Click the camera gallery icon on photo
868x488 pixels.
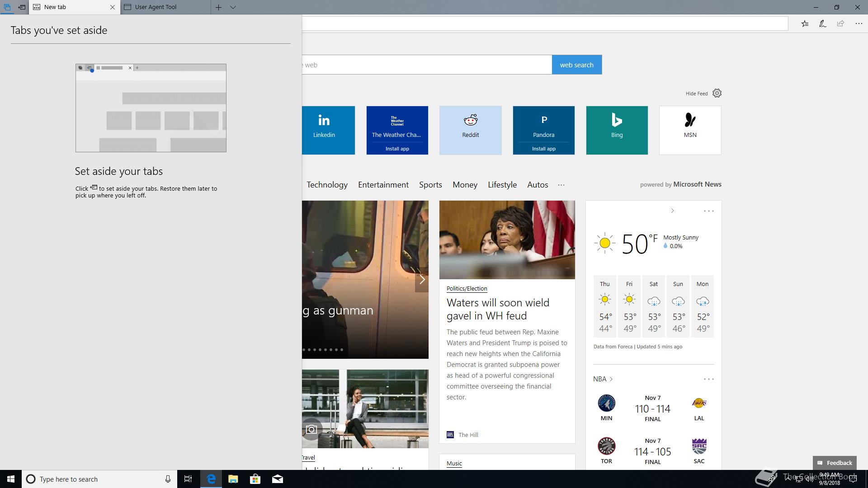coord(311,429)
